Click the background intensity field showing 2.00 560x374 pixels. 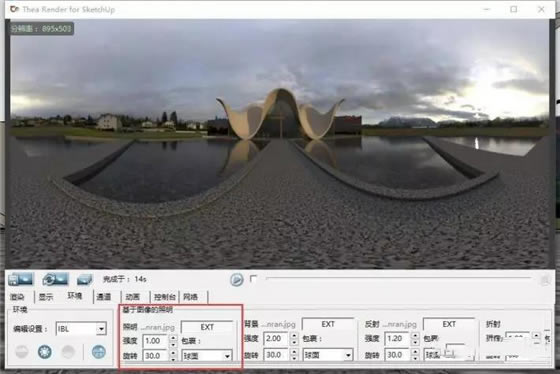[276, 338]
